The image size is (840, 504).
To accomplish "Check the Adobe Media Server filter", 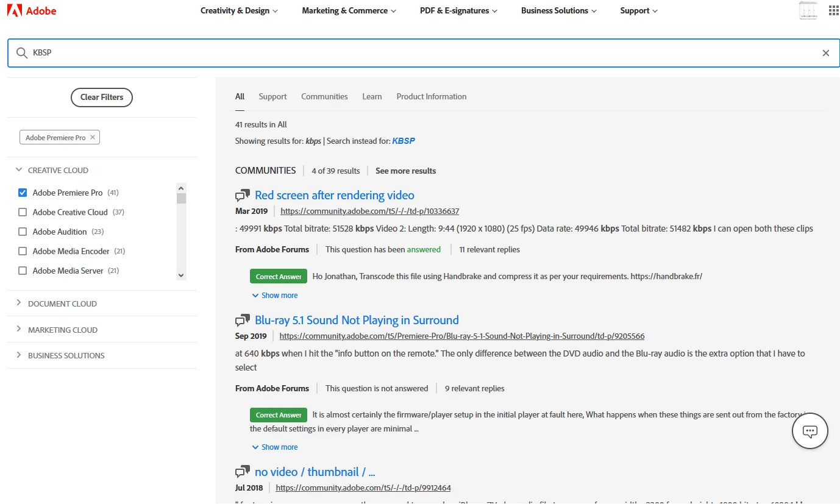I will coord(23,271).
